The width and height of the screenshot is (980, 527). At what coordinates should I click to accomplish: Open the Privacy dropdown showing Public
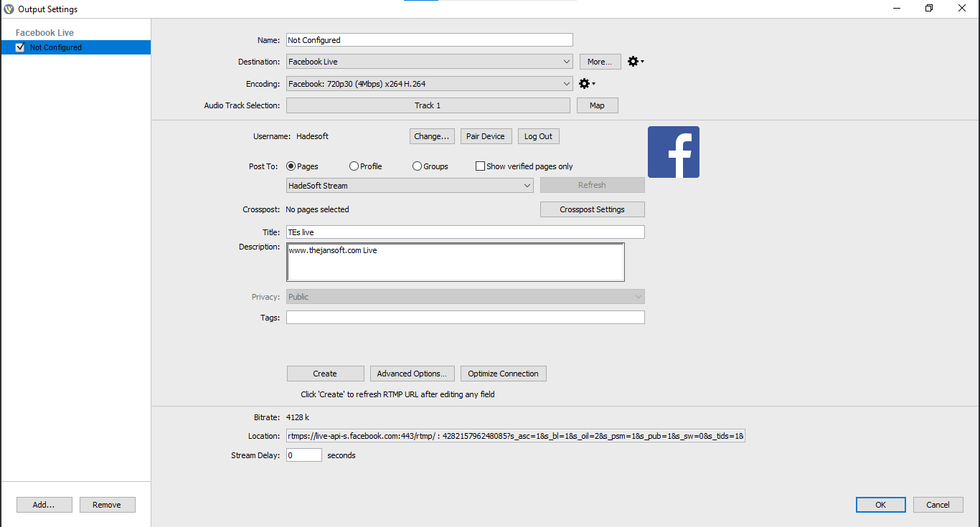[x=465, y=297]
